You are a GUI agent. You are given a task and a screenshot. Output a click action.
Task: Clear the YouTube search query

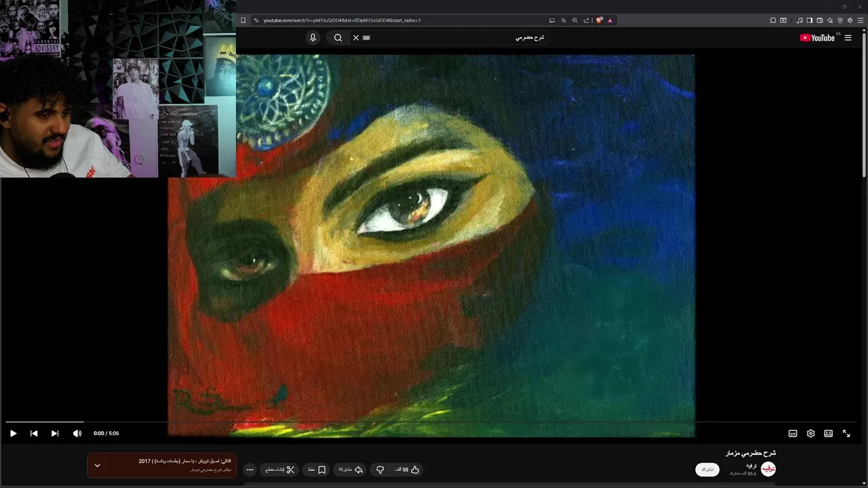pos(356,38)
